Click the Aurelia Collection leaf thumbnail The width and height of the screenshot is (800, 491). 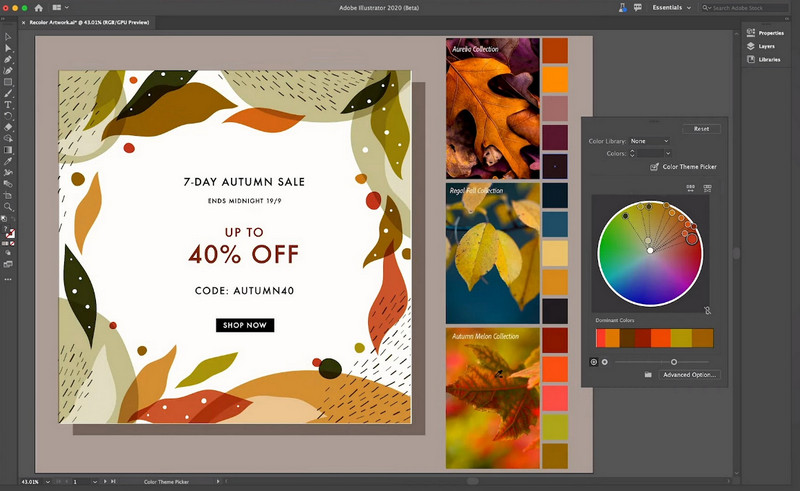click(x=492, y=108)
